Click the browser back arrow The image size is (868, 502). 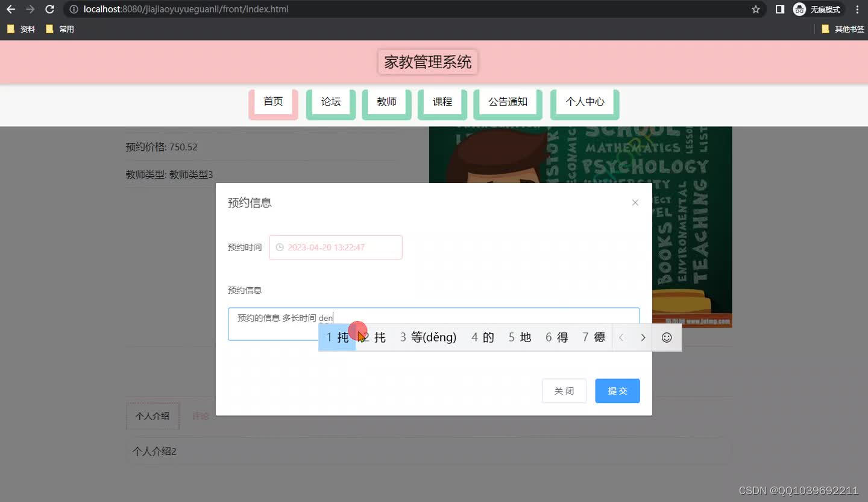pyautogui.click(x=10, y=9)
